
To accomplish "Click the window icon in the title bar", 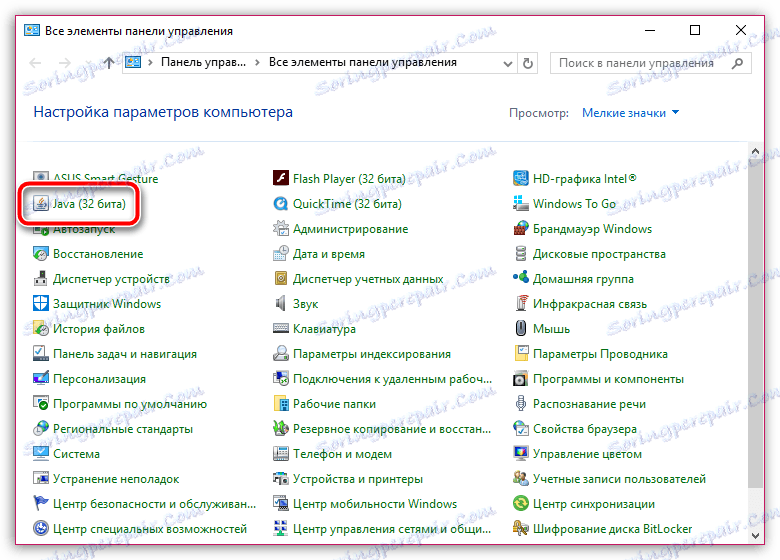I will point(32,30).
